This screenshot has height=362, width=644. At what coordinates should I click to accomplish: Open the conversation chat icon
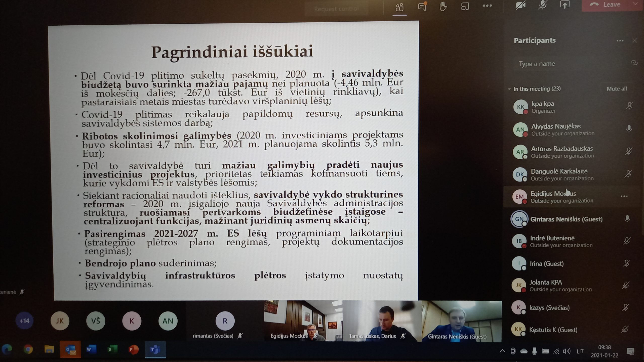(422, 7)
